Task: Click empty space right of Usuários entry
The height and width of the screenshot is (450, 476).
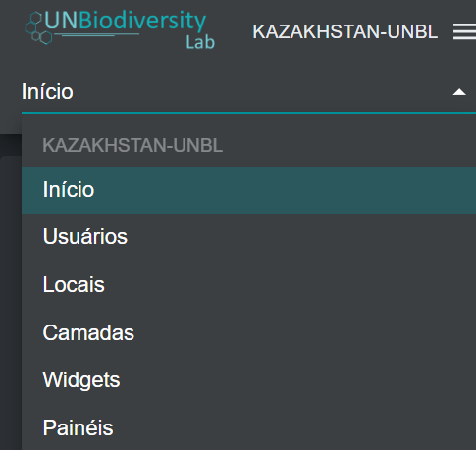Action: [301, 236]
